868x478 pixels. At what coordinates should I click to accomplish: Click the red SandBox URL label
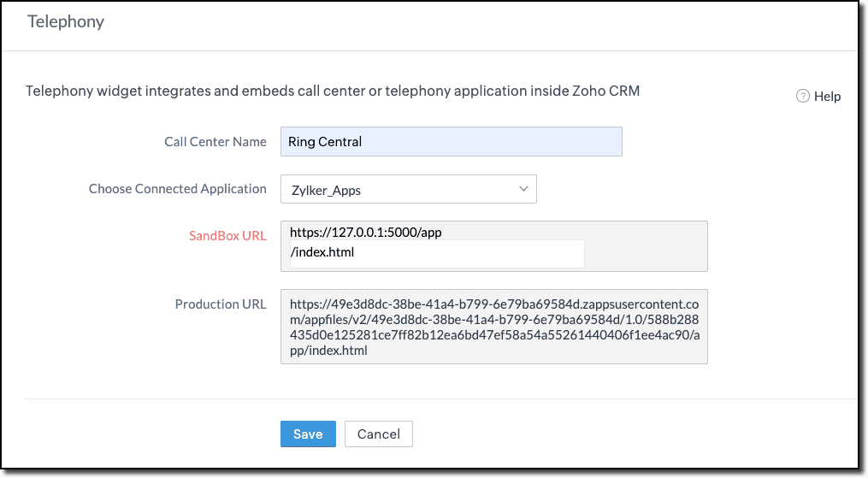coord(227,236)
